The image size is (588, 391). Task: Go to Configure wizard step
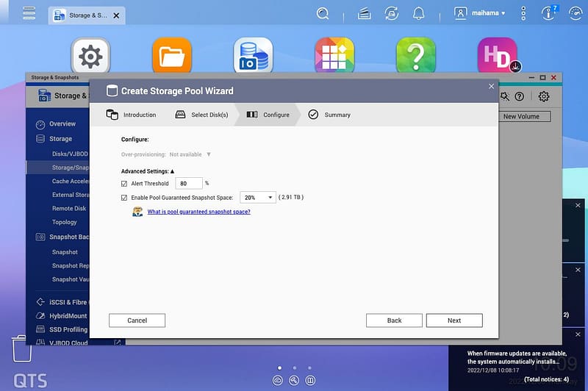[268, 115]
